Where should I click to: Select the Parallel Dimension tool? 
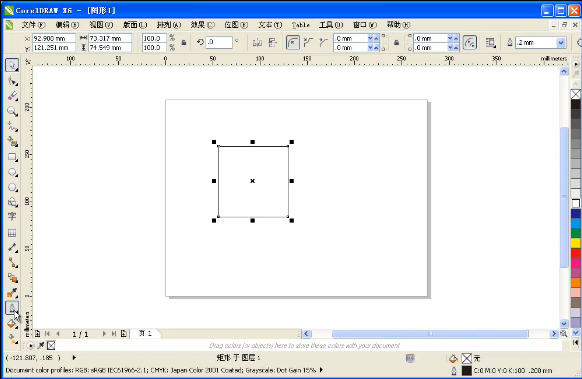[x=12, y=248]
